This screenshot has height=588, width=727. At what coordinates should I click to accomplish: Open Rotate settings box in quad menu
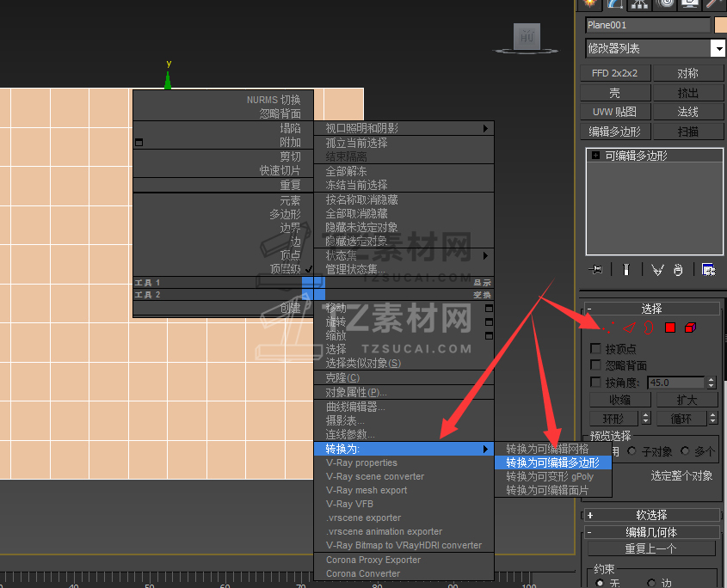coord(489,322)
